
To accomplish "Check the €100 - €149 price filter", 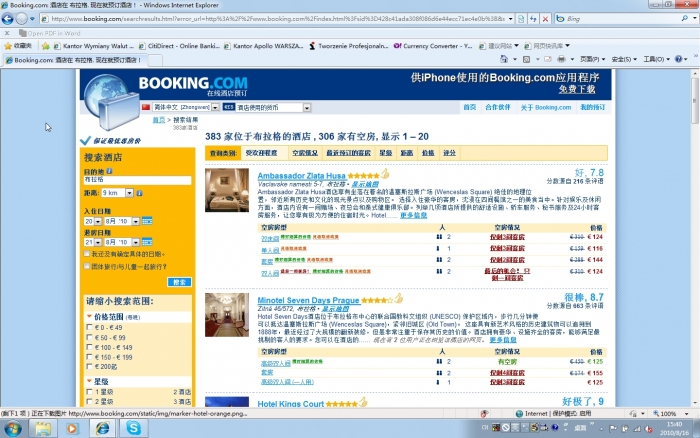I will pos(88,347).
